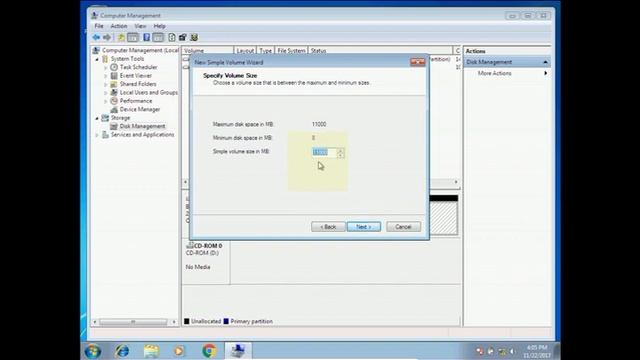Click the console tree scrollbar left arrow
640x360 pixels.
pos(95,322)
